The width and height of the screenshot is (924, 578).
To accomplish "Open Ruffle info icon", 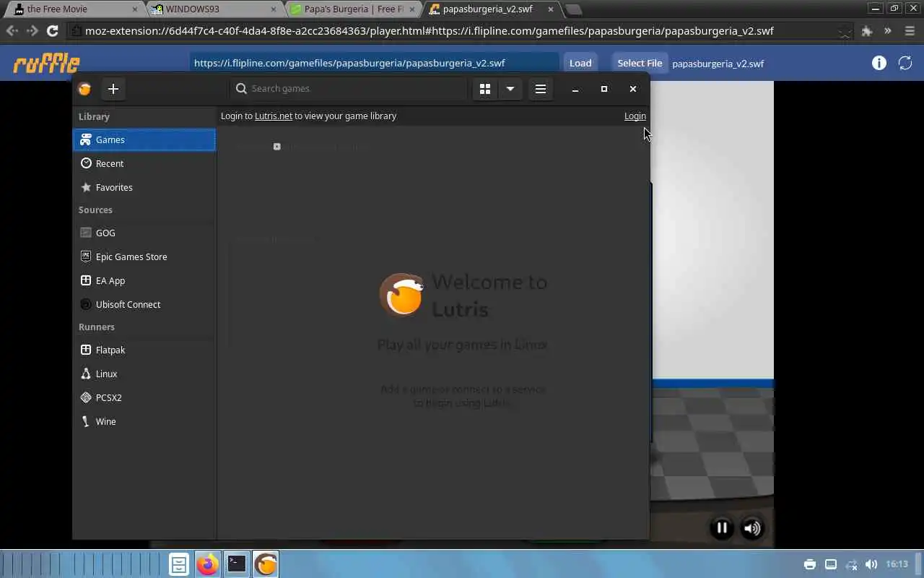I will (879, 63).
